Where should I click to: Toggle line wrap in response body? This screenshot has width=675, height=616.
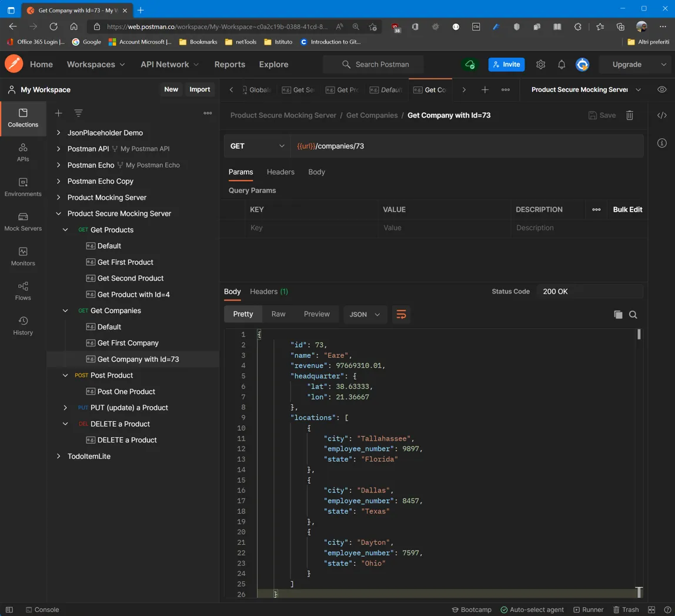tap(401, 314)
